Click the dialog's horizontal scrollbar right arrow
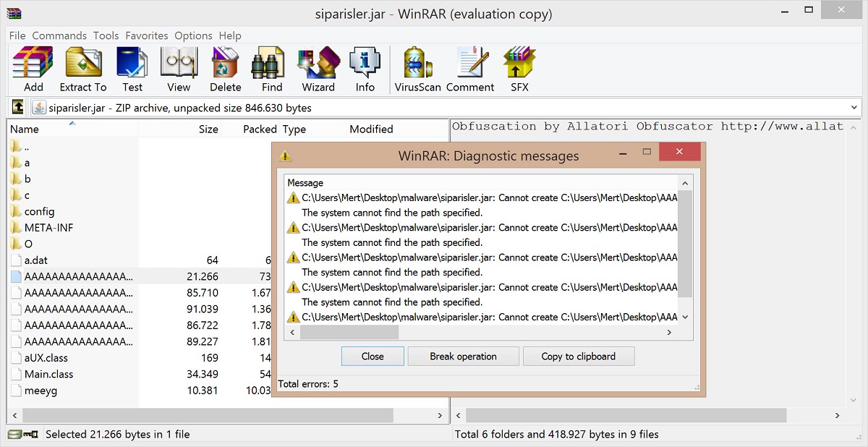The height and width of the screenshot is (447, 868). pos(669,332)
